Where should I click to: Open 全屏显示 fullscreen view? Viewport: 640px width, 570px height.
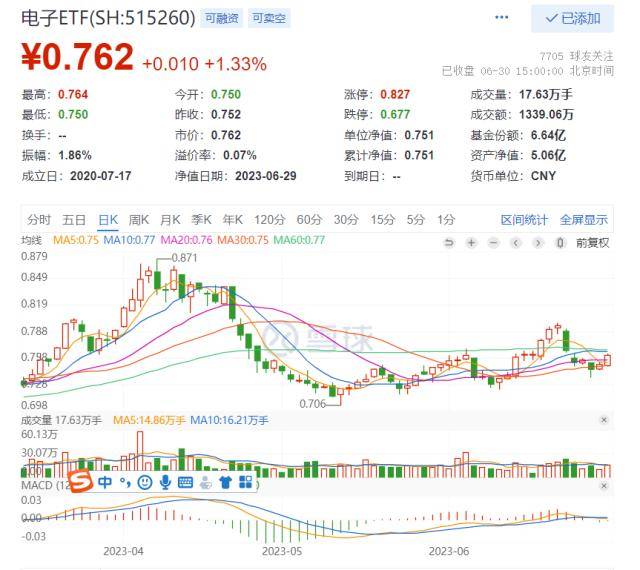tap(584, 220)
